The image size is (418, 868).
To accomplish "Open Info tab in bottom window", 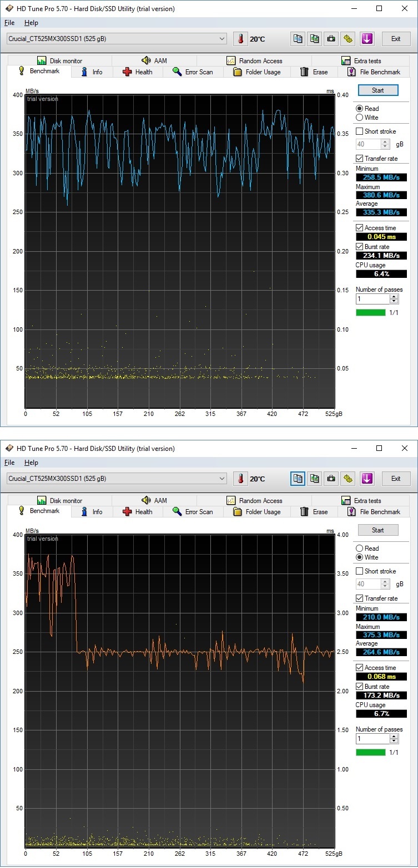I will click(92, 512).
